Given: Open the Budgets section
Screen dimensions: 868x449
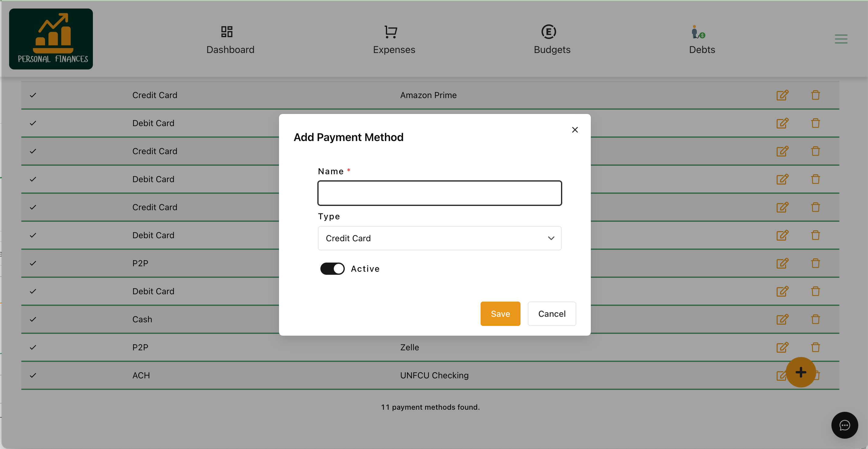Looking at the screenshot, I should pos(552,40).
